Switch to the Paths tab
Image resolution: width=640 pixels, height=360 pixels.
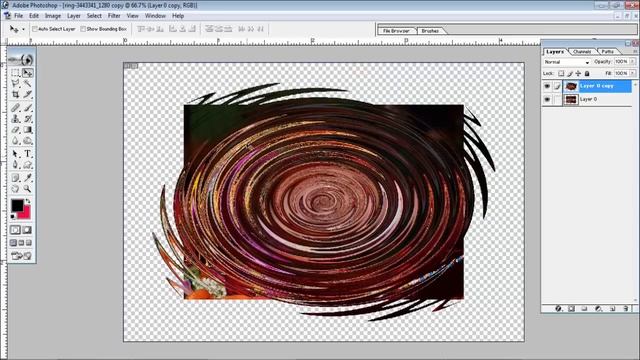click(x=607, y=51)
